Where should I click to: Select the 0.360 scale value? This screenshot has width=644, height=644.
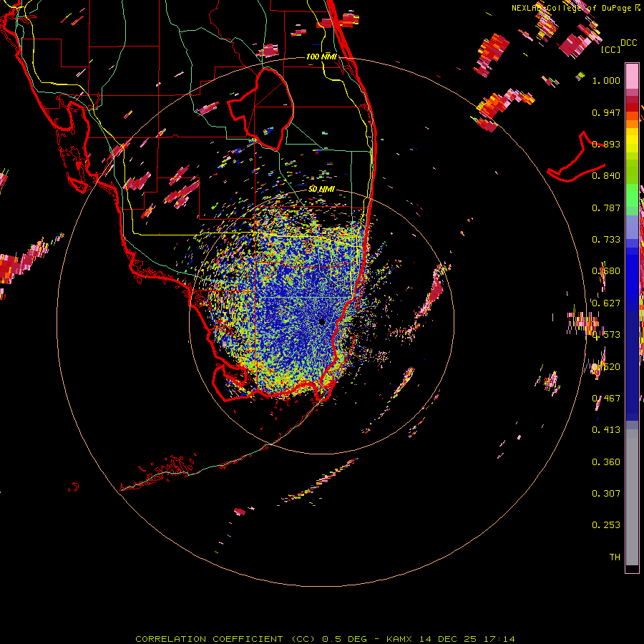(x=606, y=462)
